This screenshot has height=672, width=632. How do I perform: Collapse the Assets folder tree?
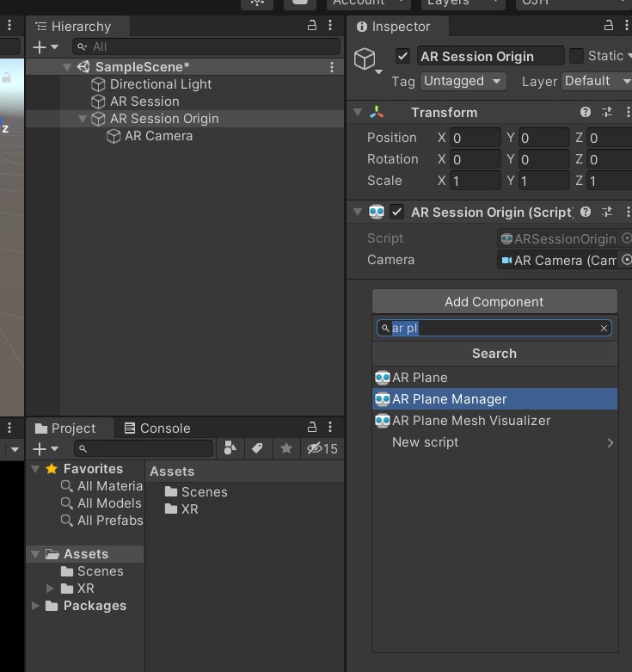pos(35,554)
